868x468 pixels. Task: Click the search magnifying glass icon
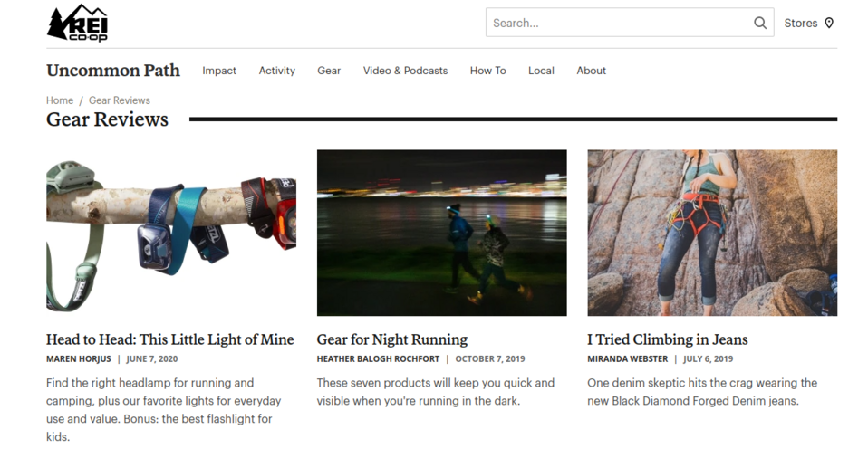[x=760, y=23]
